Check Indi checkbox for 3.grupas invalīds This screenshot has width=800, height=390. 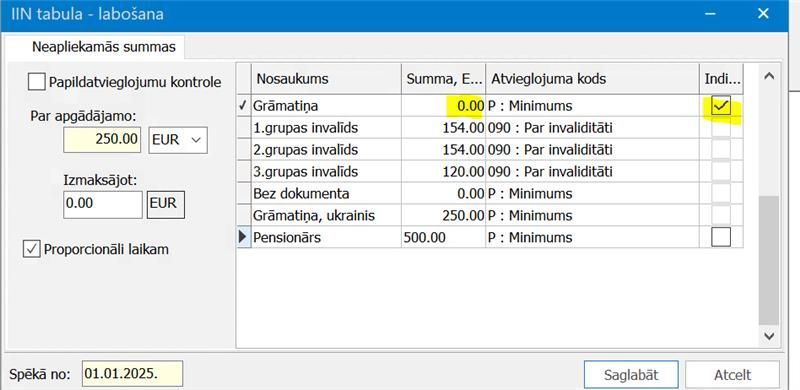coord(721,172)
